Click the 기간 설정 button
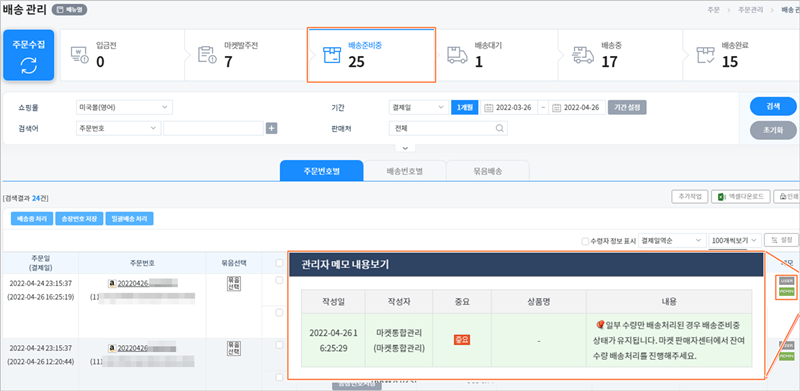The image size is (800, 391). click(627, 108)
